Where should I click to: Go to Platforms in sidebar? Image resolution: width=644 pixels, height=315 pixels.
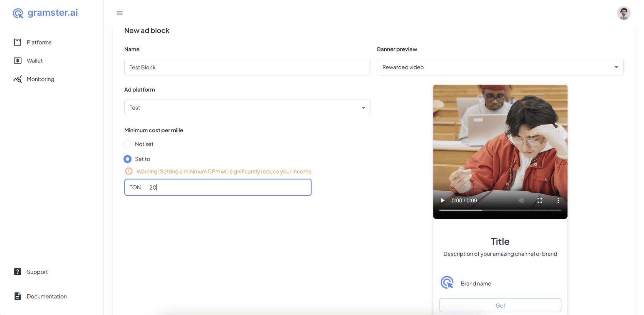(x=39, y=42)
